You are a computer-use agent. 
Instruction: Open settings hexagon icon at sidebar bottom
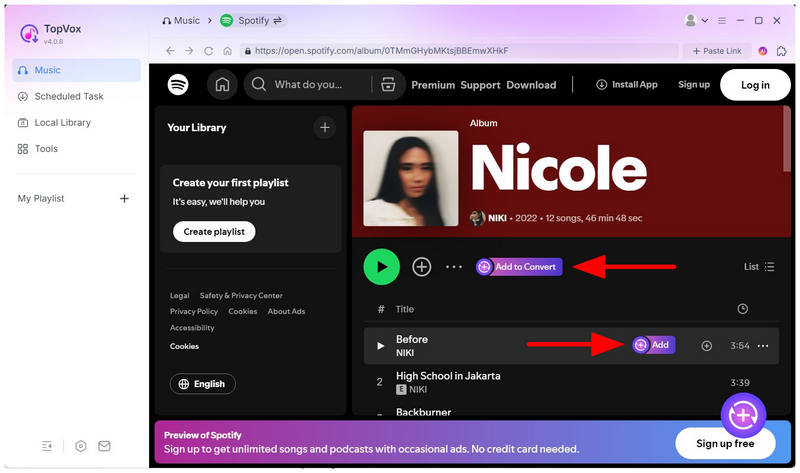pyautogui.click(x=81, y=446)
